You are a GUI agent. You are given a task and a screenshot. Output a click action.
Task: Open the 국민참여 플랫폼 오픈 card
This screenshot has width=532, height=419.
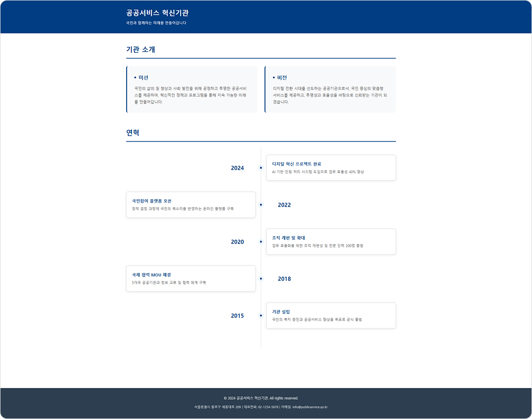tap(191, 205)
